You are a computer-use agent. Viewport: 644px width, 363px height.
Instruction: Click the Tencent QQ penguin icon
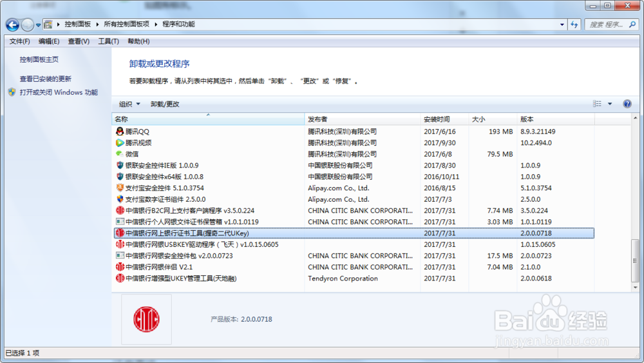point(120,132)
